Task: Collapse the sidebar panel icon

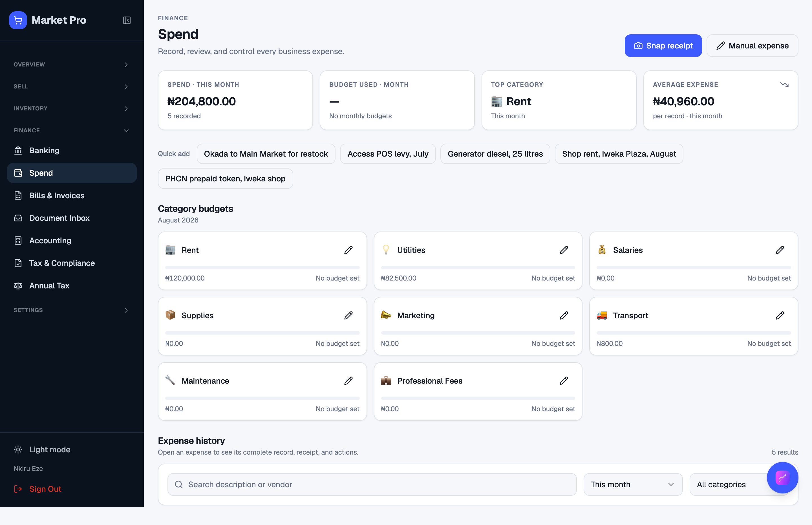Action: (x=127, y=20)
